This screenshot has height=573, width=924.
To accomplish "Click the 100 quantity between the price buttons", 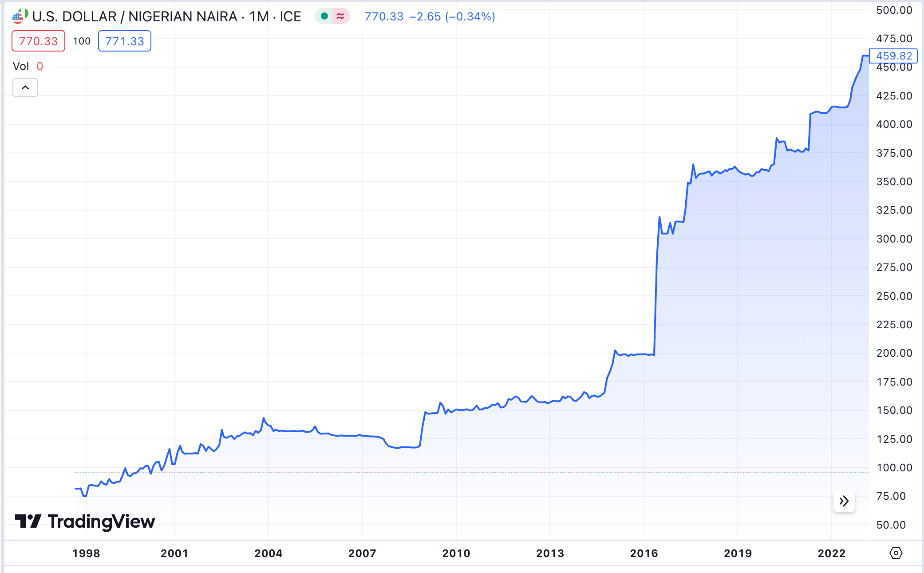I will [x=82, y=41].
